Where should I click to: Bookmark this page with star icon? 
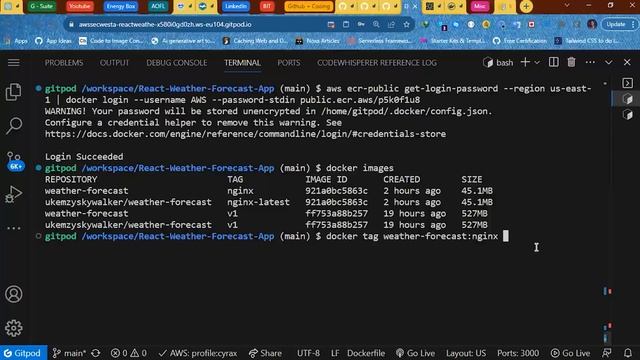[x=407, y=24]
